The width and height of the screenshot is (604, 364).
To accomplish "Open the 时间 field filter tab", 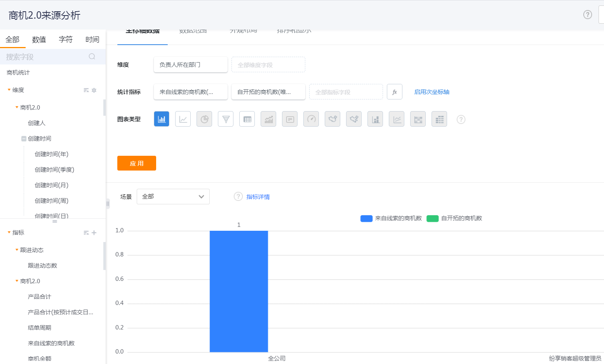I will [92, 40].
